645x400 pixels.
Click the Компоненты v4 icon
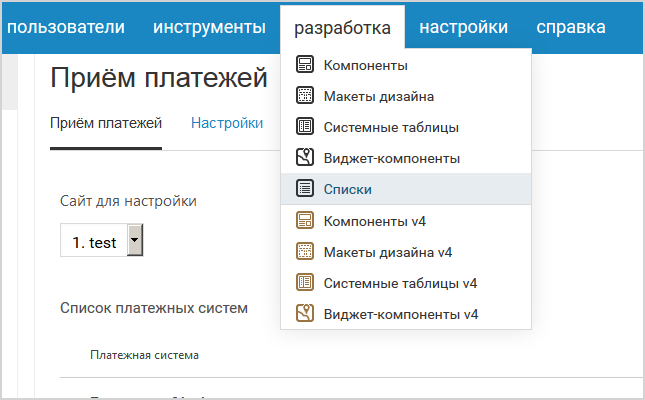pyautogui.click(x=306, y=220)
